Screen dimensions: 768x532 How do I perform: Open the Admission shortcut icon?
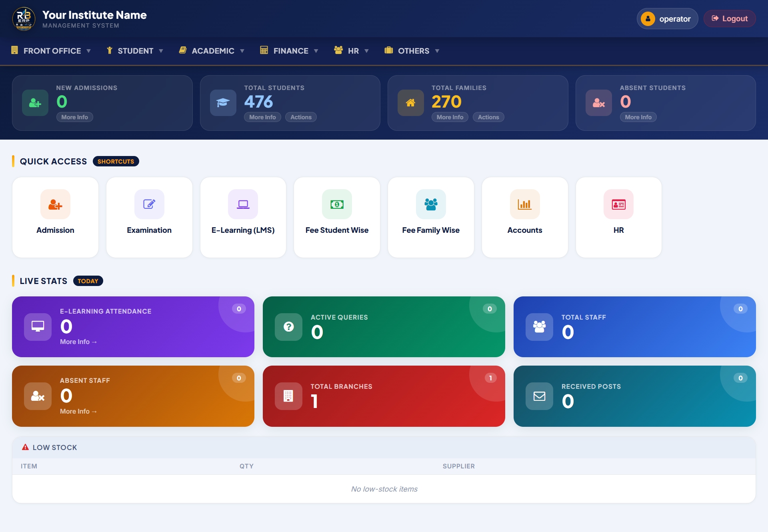click(x=55, y=204)
